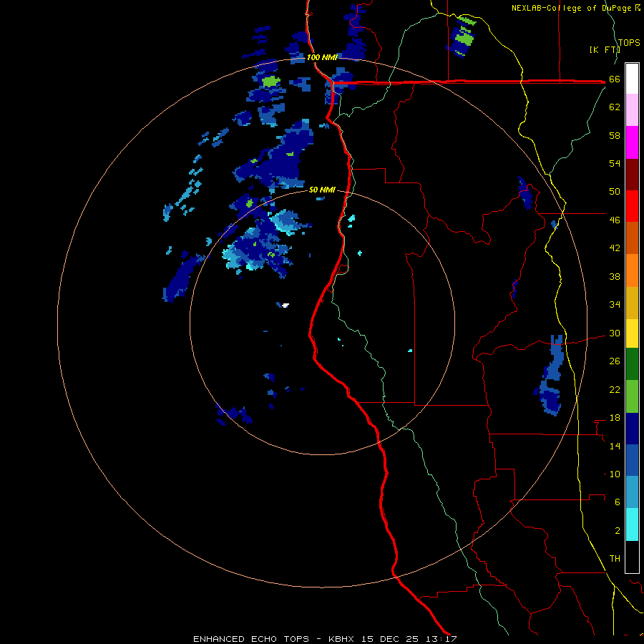
Task: Click the "10" legend value
Action: 615,474
